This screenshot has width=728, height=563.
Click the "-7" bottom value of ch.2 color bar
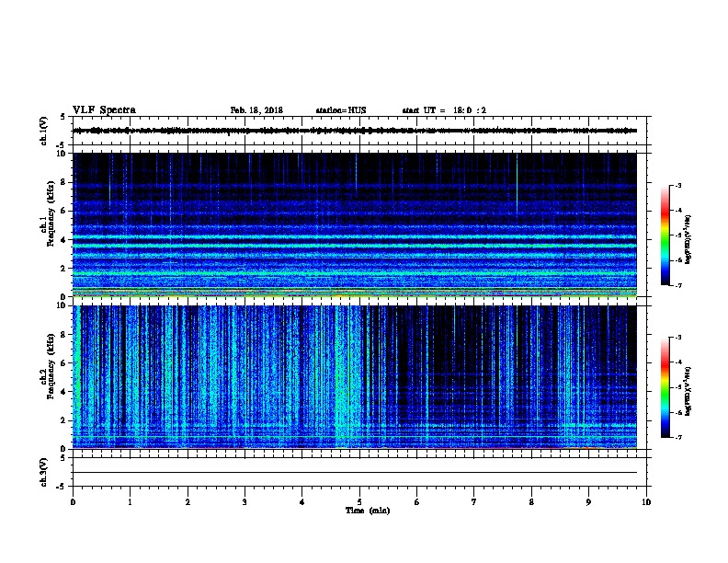click(x=678, y=438)
